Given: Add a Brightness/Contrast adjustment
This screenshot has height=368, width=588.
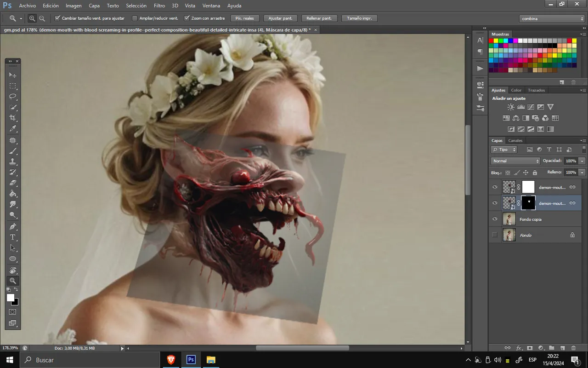Looking at the screenshot, I should pos(511,107).
